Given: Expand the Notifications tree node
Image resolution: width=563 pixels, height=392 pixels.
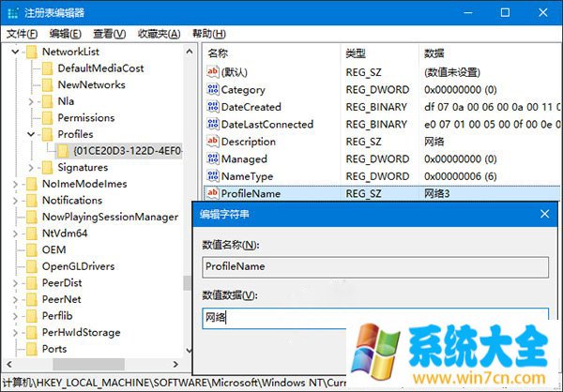Looking at the screenshot, I should point(15,201).
